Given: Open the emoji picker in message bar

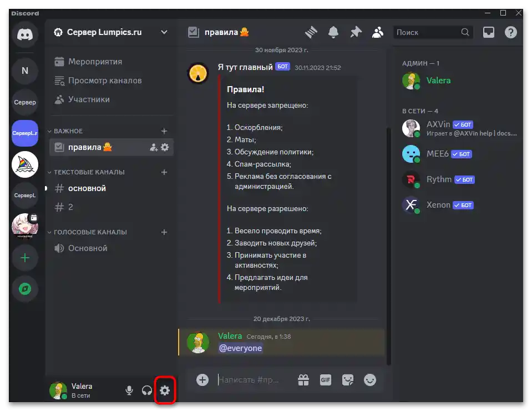Looking at the screenshot, I should tap(370, 380).
